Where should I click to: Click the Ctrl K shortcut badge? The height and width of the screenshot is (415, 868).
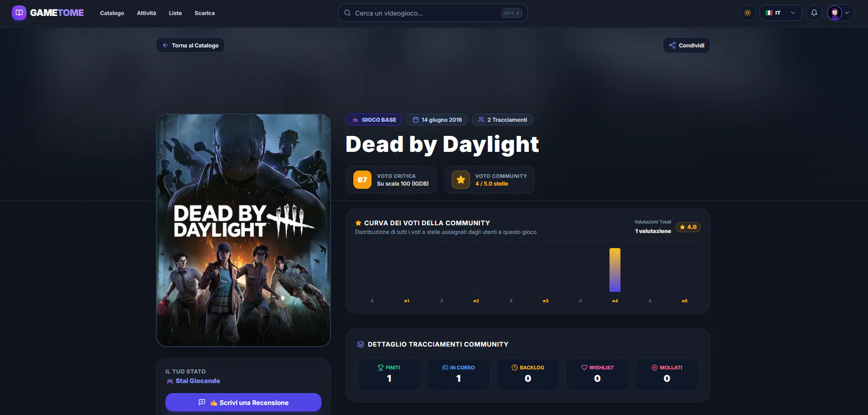point(511,13)
